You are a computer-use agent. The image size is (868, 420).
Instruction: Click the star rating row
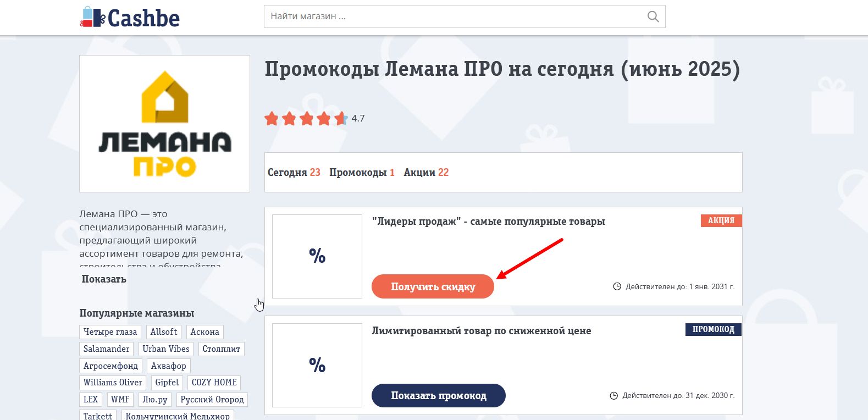(x=306, y=118)
